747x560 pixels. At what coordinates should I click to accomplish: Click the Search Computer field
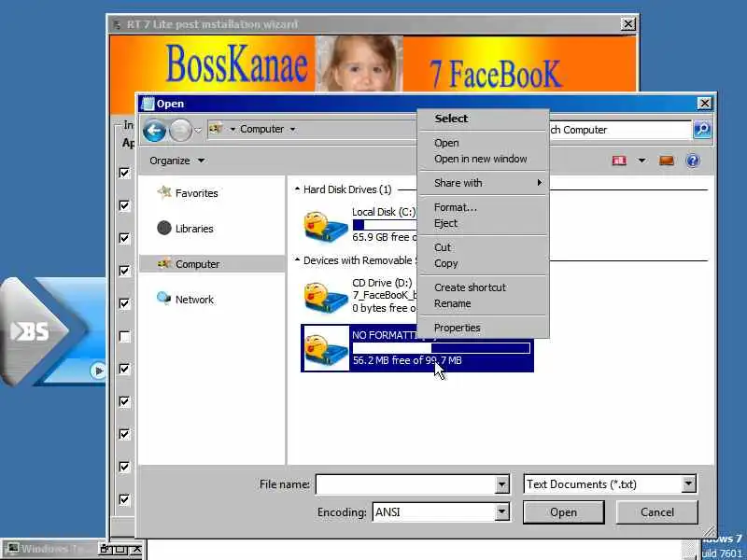(x=620, y=130)
